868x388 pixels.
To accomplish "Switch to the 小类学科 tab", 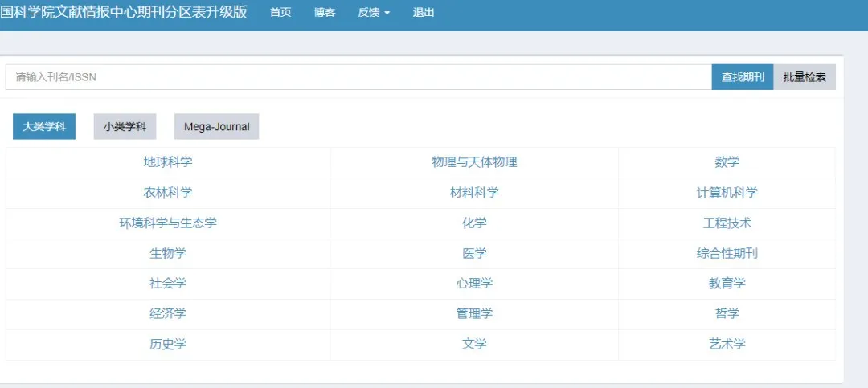I will [x=125, y=126].
